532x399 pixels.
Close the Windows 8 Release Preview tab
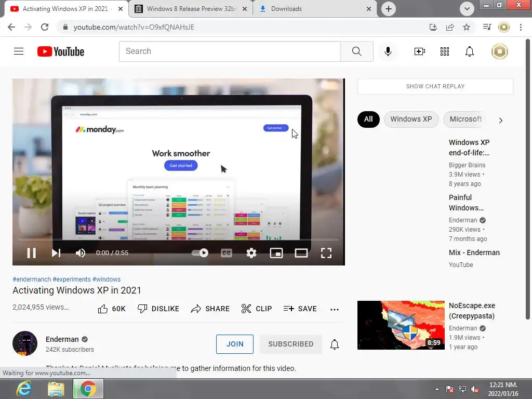(x=245, y=9)
